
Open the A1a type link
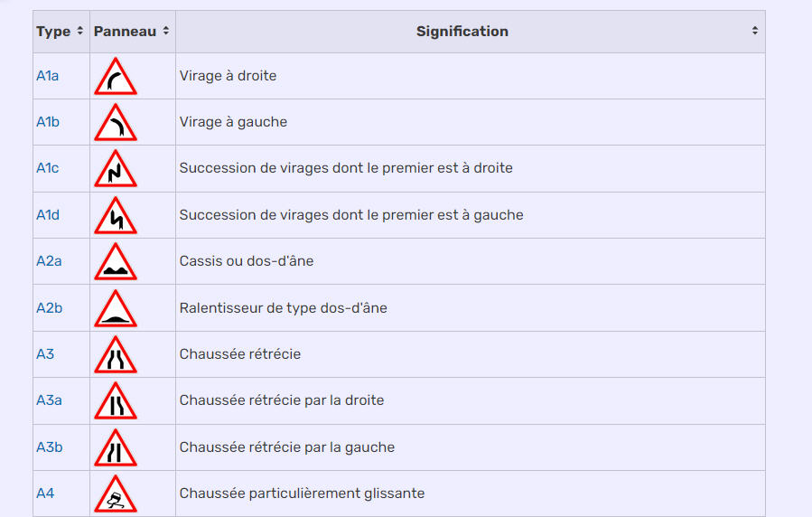click(x=48, y=76)
